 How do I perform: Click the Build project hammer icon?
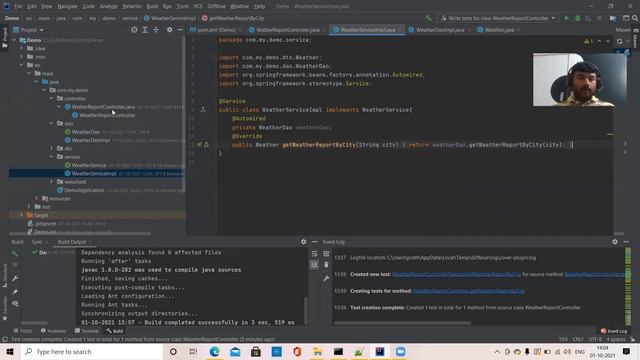[x=428, y=18]
